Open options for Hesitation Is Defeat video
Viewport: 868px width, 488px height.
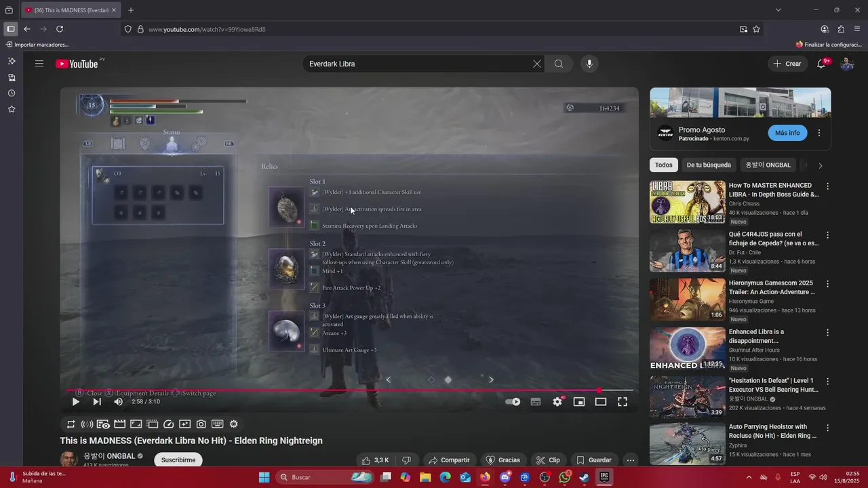coord(827,381)
